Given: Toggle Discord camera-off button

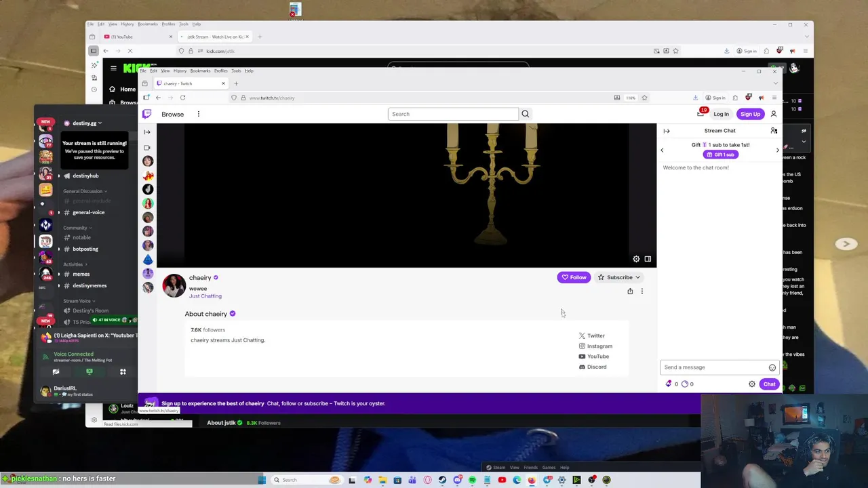Looking at the screenshot, I should 56,371.
